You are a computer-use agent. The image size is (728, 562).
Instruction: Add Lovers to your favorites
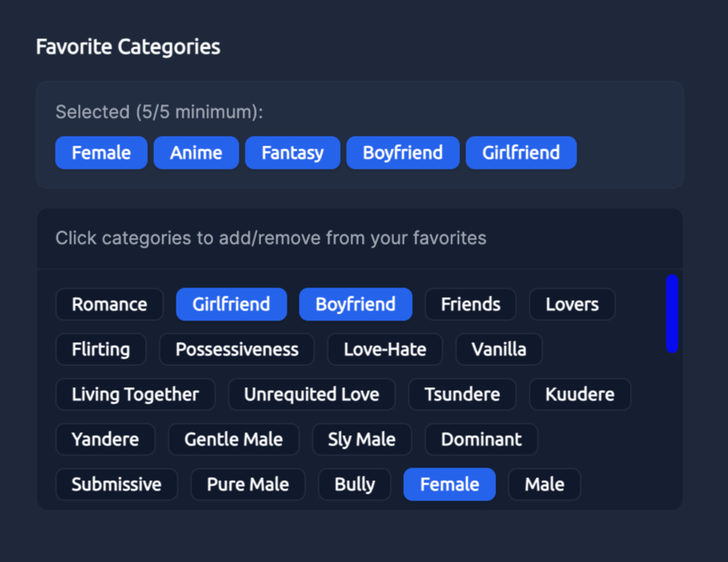coord(572,304)
